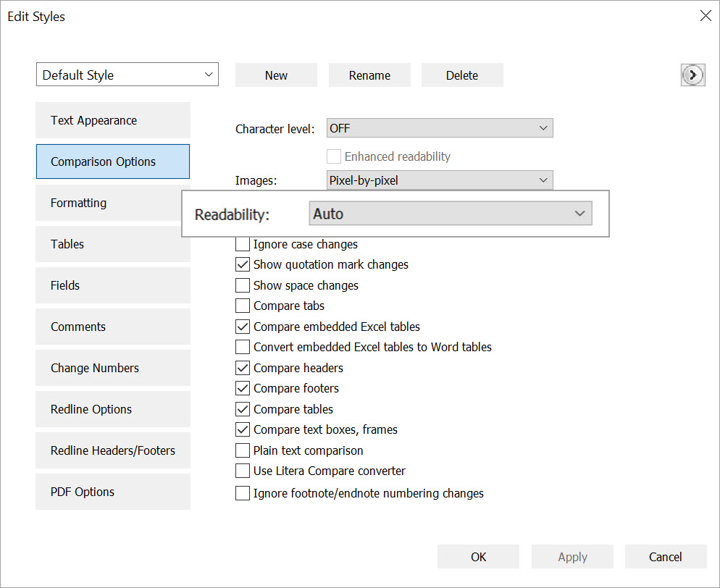
Task: Enable Show space changes
Action: pos(243,285)
